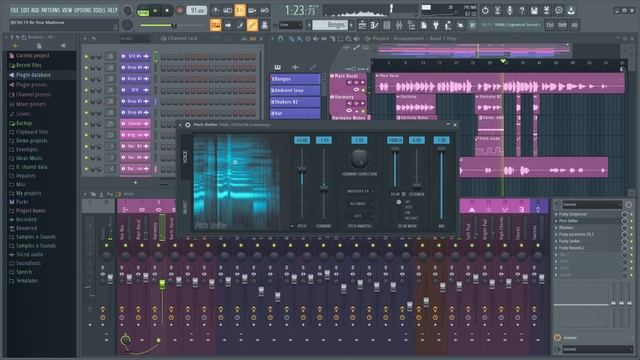Select the Ambient loop pattern
This screenshot has height=360, width=640.
tap(296, 90)
